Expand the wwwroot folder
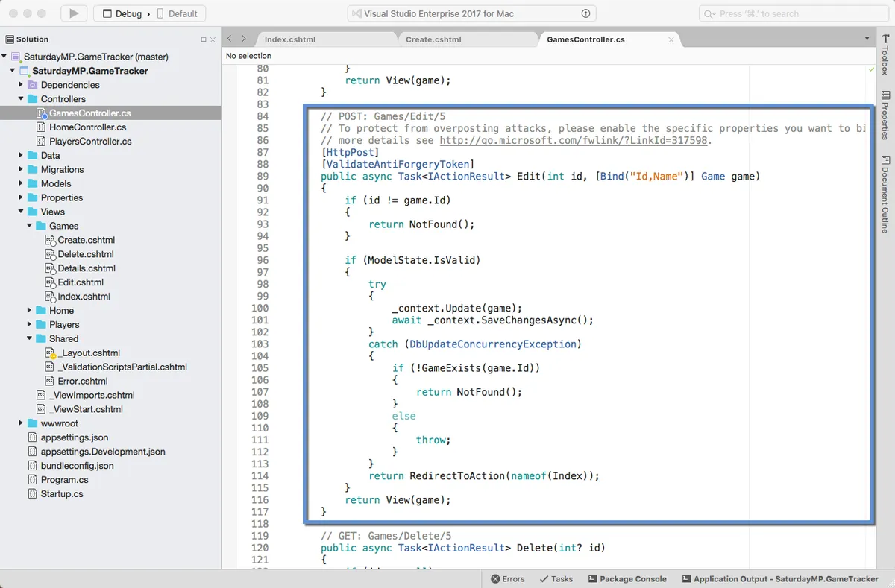This screenshot has height=588, width=895. [22, 423]
